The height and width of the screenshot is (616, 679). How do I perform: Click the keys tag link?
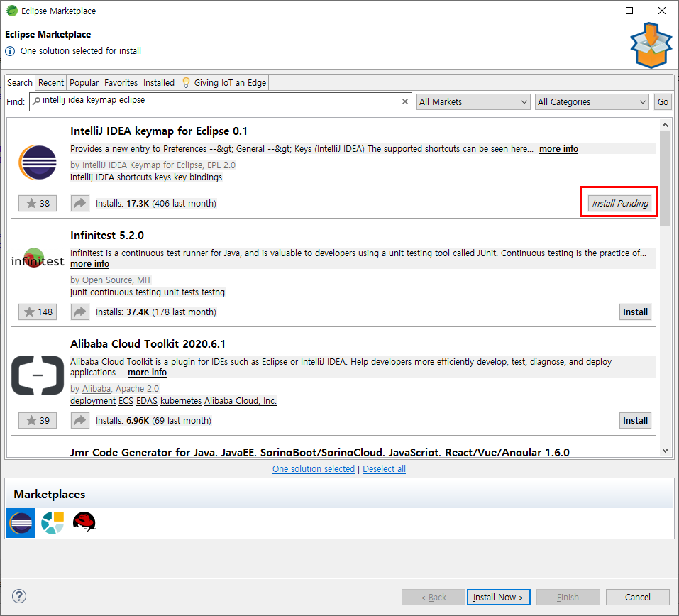(x=162, y=177)
